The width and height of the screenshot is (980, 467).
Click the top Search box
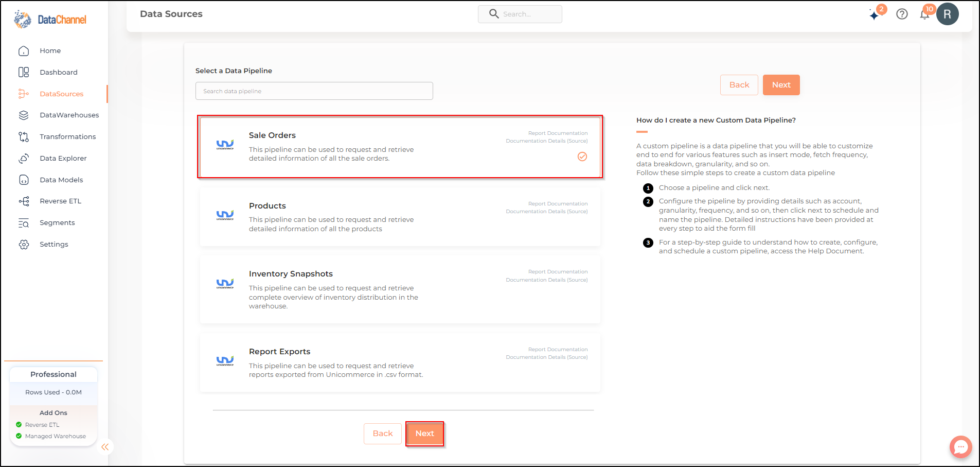coord(520,14)
